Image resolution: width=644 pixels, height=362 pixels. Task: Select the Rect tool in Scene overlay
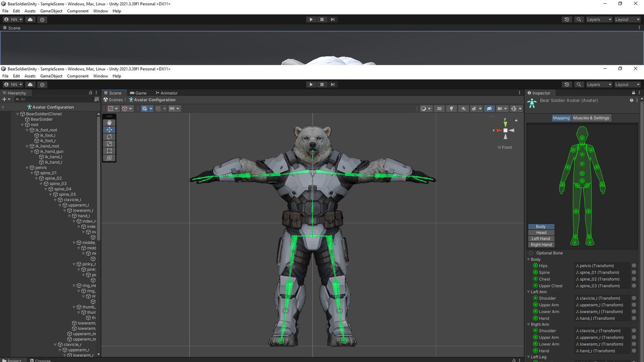[x=109, y=151]
